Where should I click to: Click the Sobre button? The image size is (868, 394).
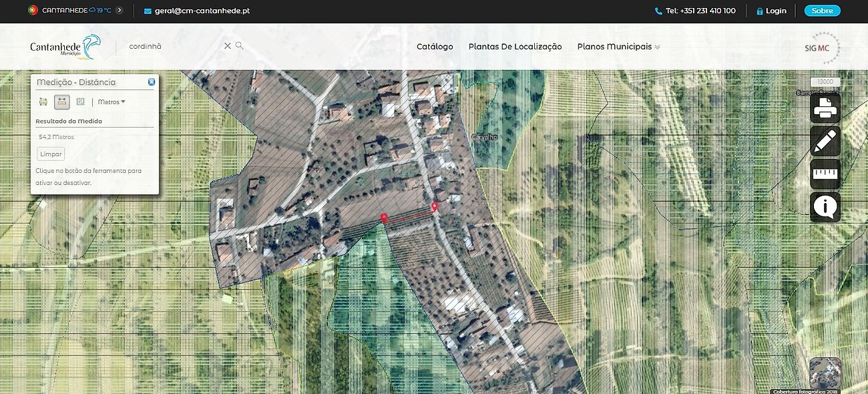point(822,11)
